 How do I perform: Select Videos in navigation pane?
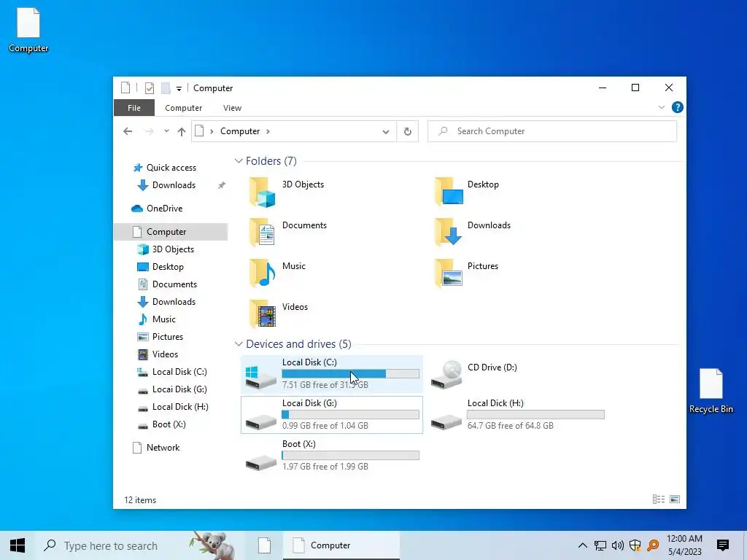(165, 354)
